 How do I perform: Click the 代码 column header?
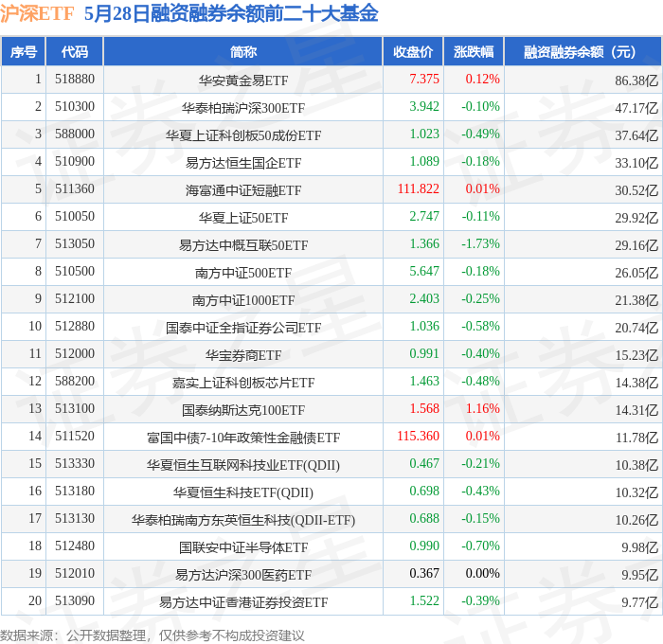75,52
